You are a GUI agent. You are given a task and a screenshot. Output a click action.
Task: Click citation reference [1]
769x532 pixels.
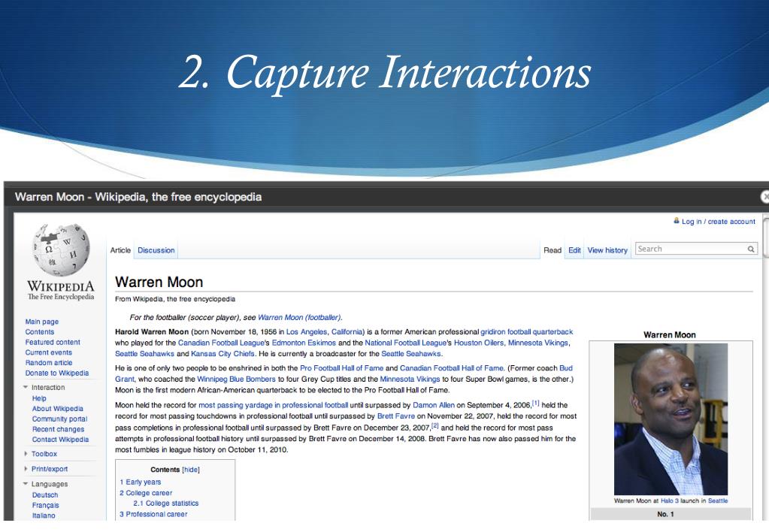pyautogui.click(x=535, y=403)
